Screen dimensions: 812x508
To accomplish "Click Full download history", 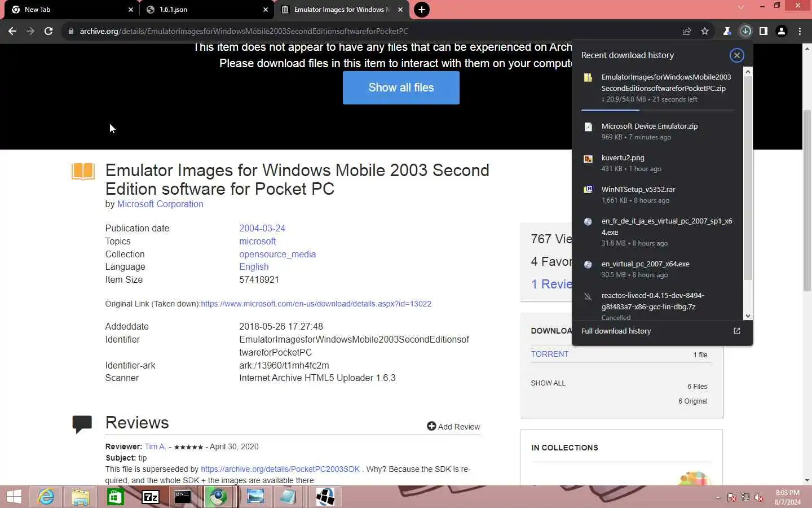I will [616, 331].
